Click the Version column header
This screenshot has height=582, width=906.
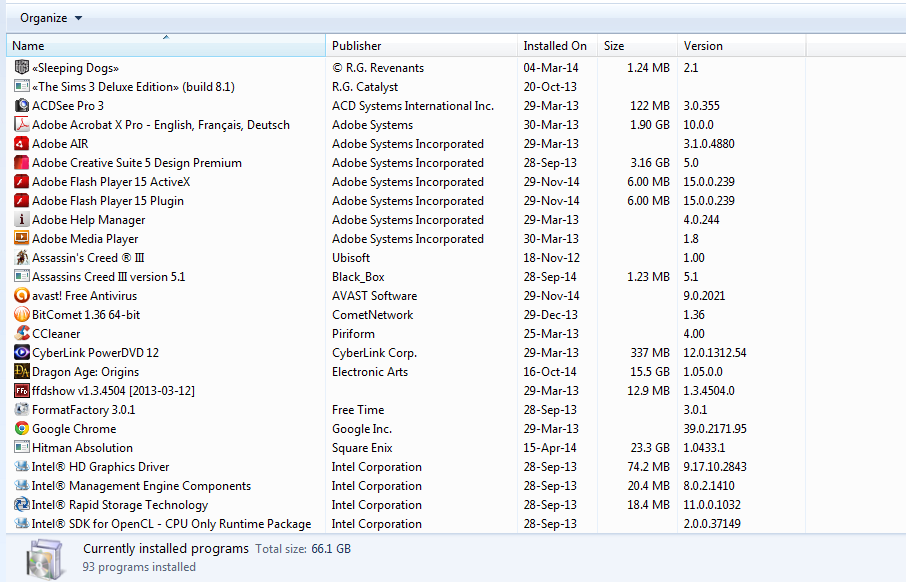coord(740,46)
